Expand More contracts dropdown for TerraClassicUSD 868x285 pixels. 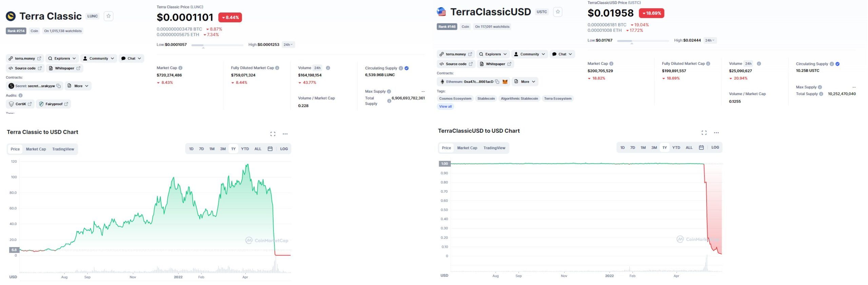(525, 82)
